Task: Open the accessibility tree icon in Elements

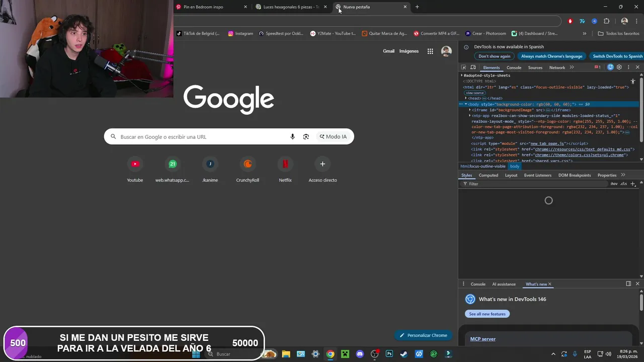Action: point(633,81)
